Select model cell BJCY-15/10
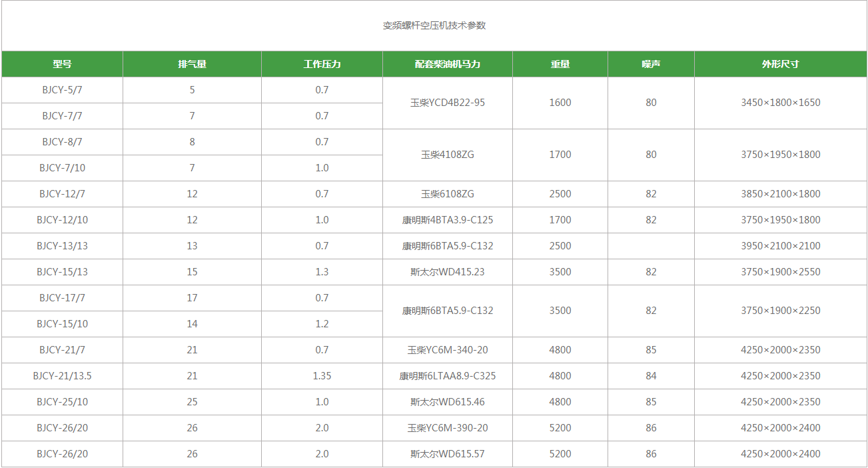Viewport: 868px width, 468px height. pos(62,324)
